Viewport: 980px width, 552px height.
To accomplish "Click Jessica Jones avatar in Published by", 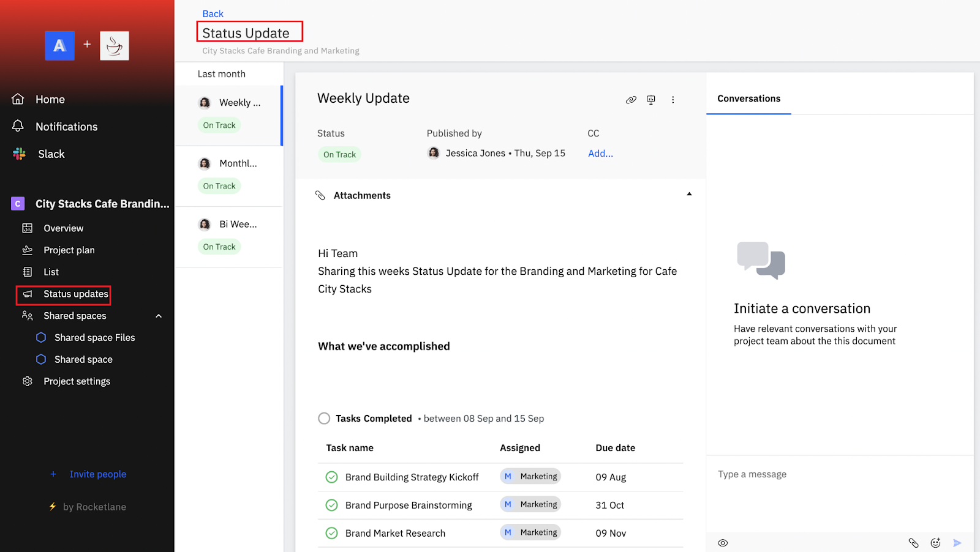I will point(434,153).
